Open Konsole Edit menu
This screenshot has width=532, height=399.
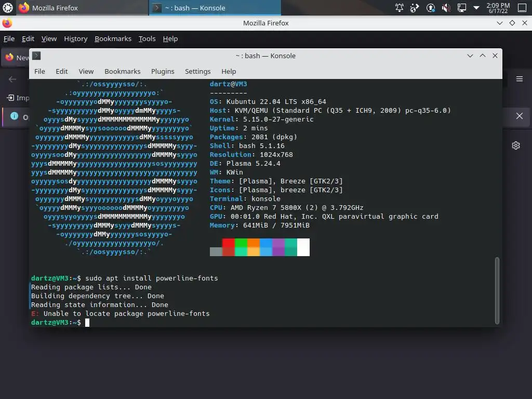62,72
